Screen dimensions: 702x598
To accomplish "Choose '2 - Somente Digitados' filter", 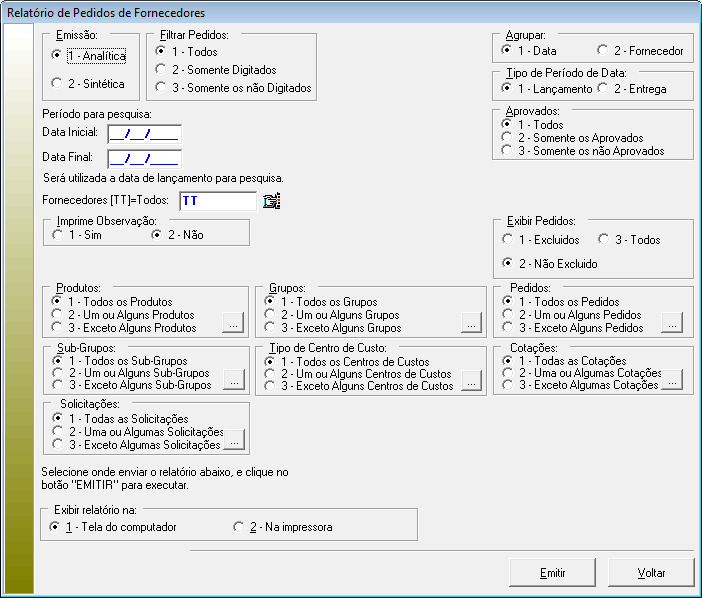I will pyautogui.click(x=162, y=70).
